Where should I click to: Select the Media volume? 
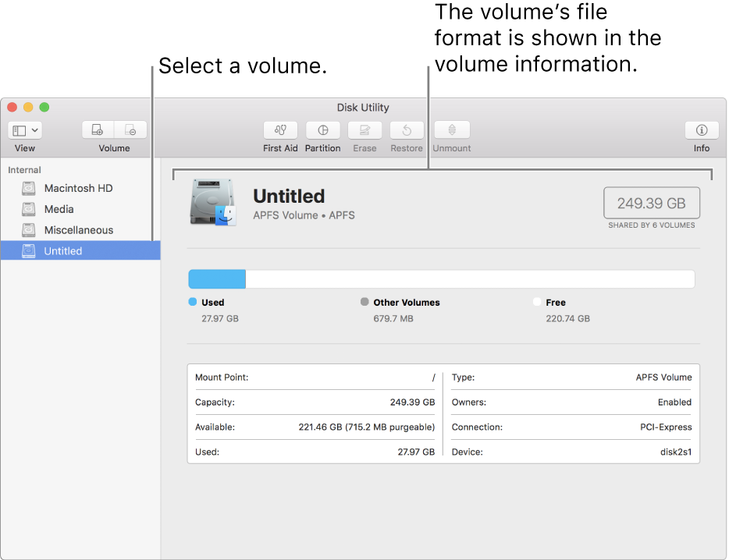click(x=59, y=209)
